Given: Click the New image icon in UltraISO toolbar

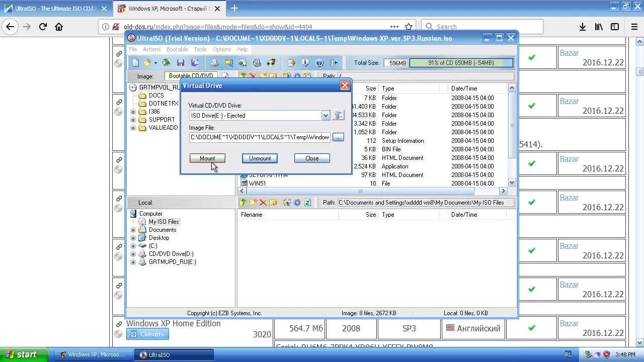Looking at the screenshot, I should click(x=135, y=63).
